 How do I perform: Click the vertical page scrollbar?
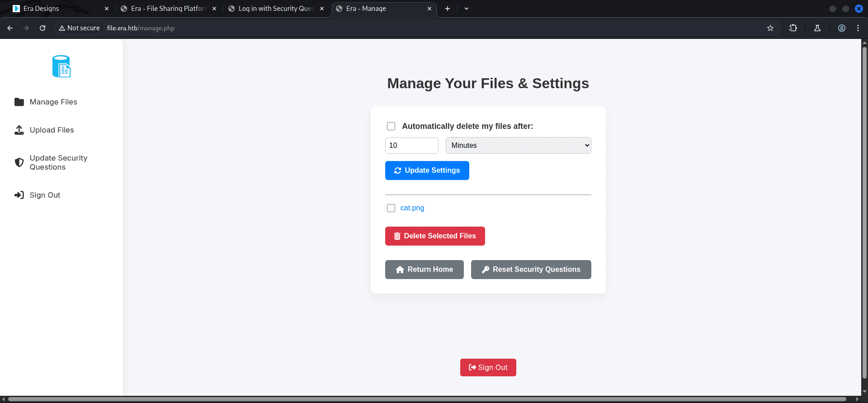864,213
